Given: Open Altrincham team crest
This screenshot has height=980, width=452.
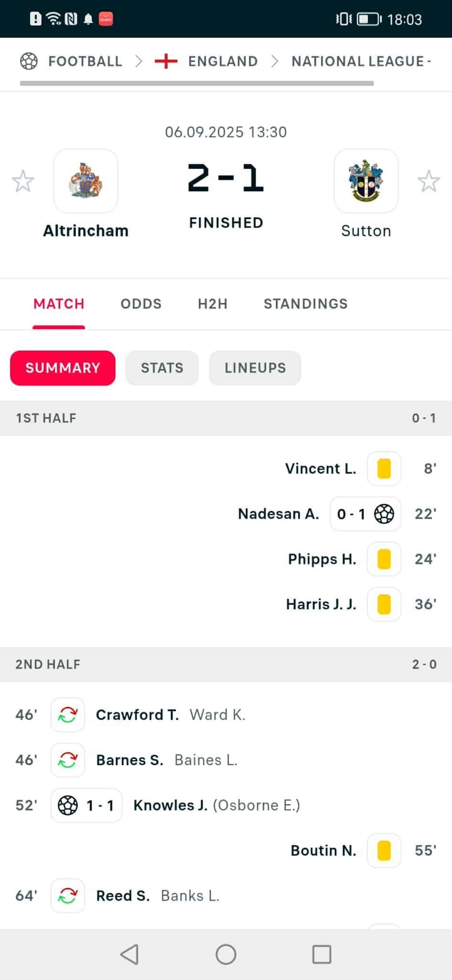Looking at the screenshot, I should (x=86, y=181).
